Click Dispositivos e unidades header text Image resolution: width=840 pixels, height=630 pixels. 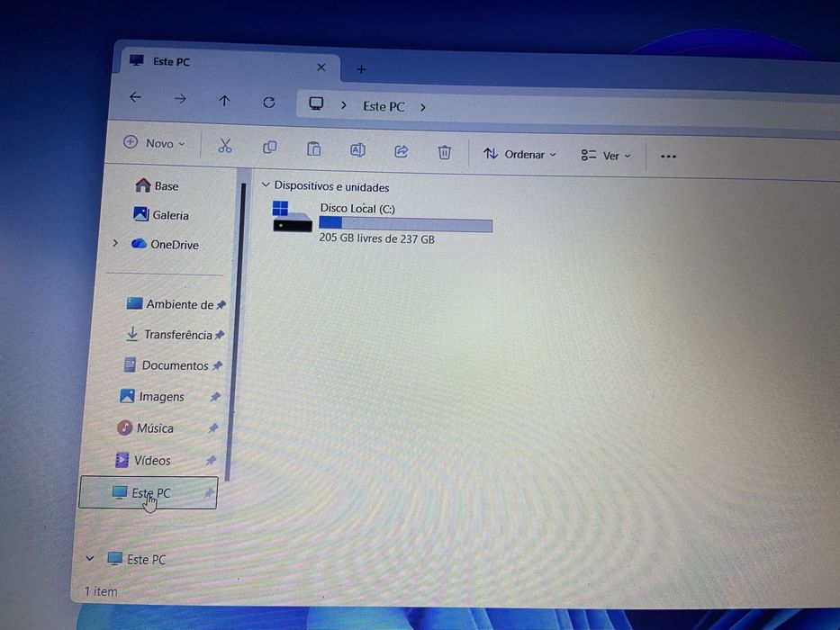pos(331,187)
